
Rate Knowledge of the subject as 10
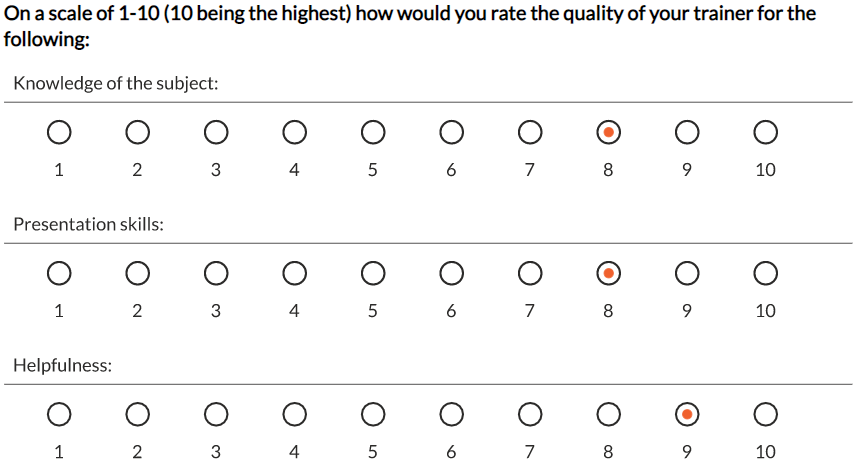click(x=765, y=132)
